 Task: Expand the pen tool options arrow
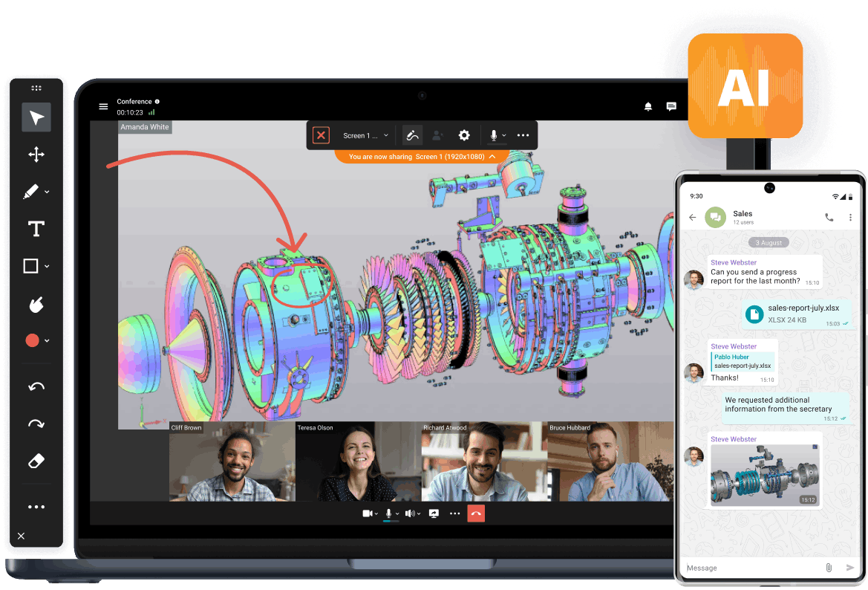coord(48,192)
